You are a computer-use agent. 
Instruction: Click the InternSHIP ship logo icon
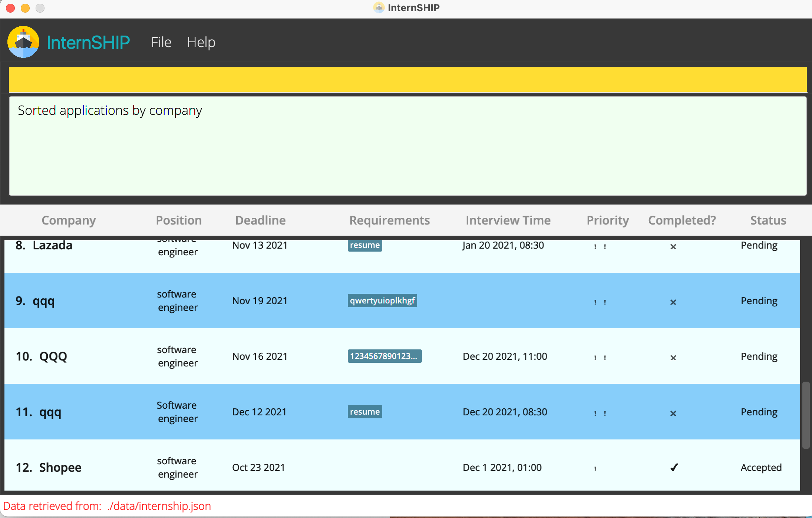point(23,42)
